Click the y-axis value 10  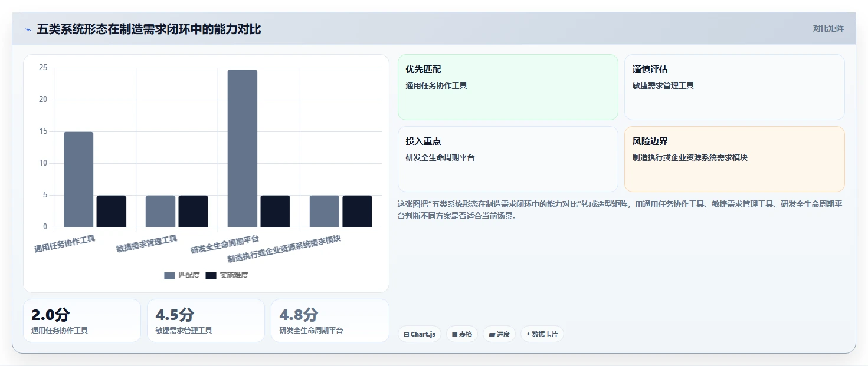(43, 163)
